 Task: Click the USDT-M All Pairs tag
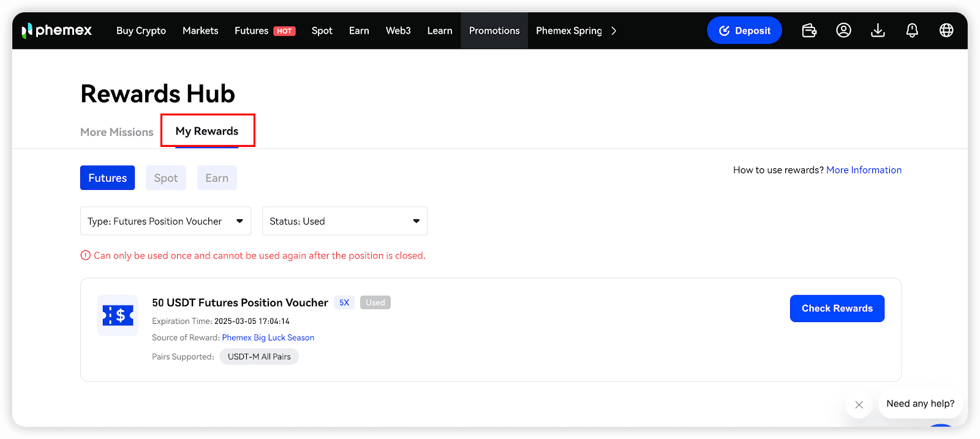click(x=259, y=356)
